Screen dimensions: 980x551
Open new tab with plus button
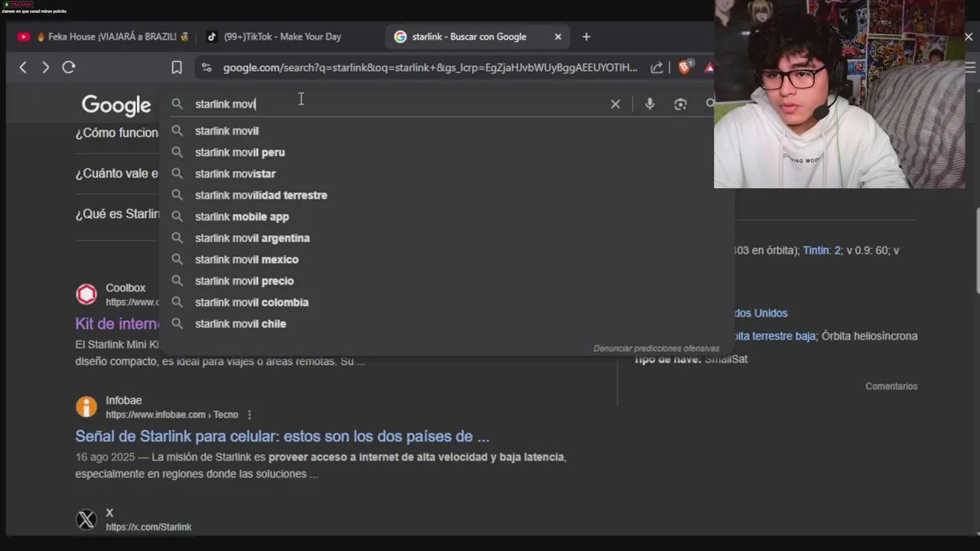[x=586, y=37]
